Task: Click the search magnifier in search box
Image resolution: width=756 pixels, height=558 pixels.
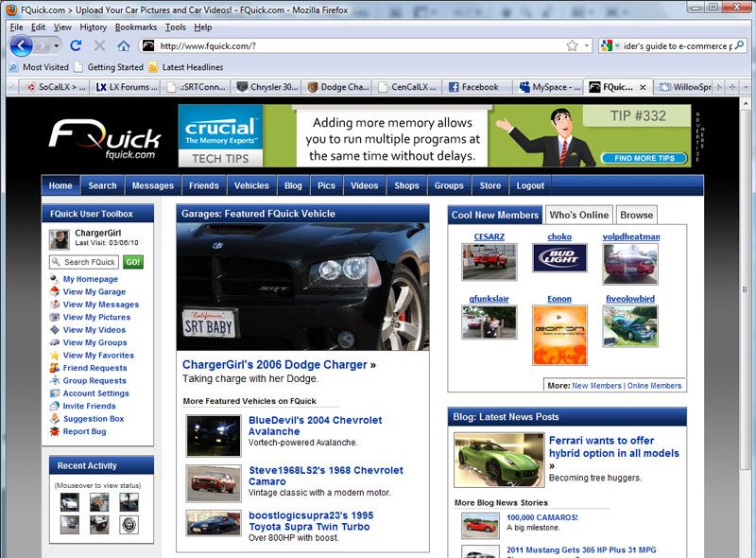Action: 739,45
